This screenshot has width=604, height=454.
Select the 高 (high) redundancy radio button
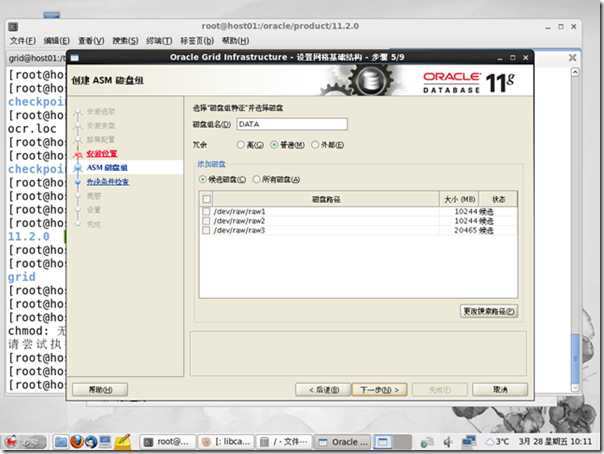(x=241, y=145)
